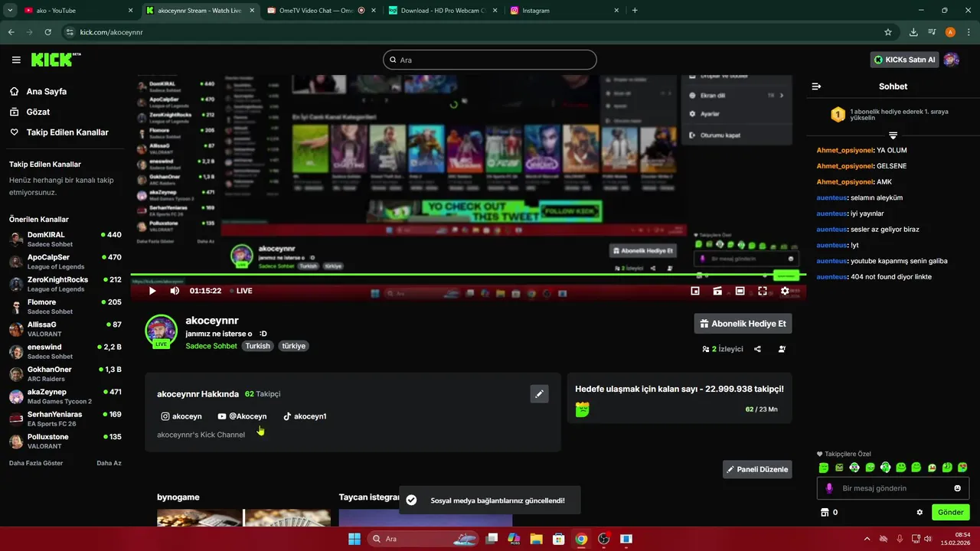Open Flomore recommended channel
This screenshot has height=551, width=980.
tap(65, 307)
